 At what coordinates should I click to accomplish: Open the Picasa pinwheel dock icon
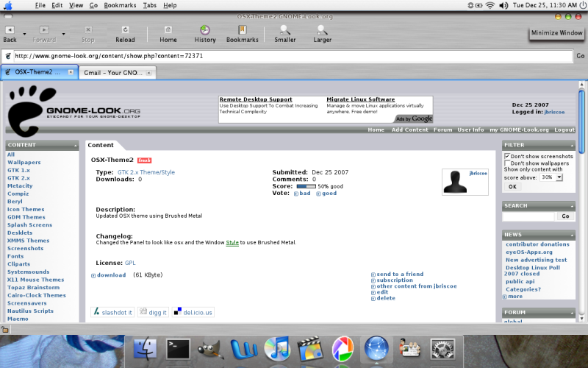343,349
